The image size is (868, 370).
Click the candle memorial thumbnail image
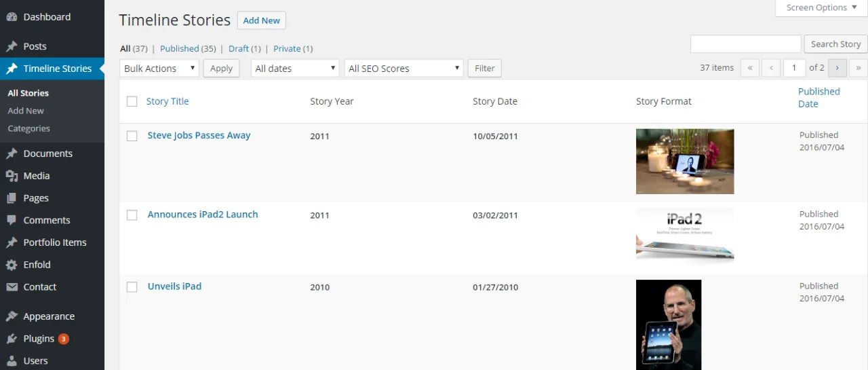tap(685, 162)
